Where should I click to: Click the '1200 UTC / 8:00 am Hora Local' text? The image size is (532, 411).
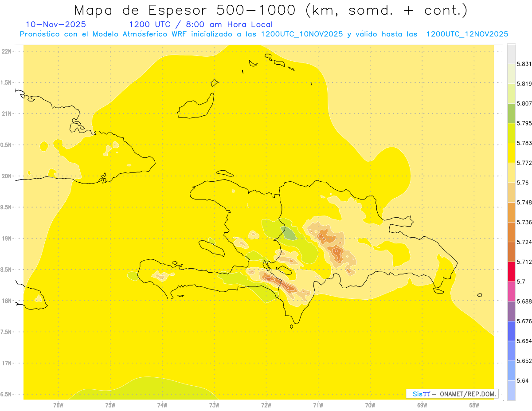(x=201, y=24)
